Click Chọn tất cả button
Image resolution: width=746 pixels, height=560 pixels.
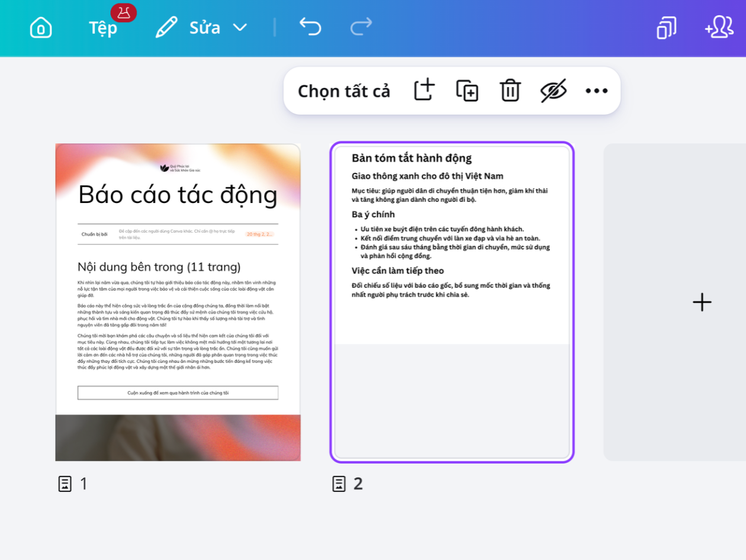[344, 91]
